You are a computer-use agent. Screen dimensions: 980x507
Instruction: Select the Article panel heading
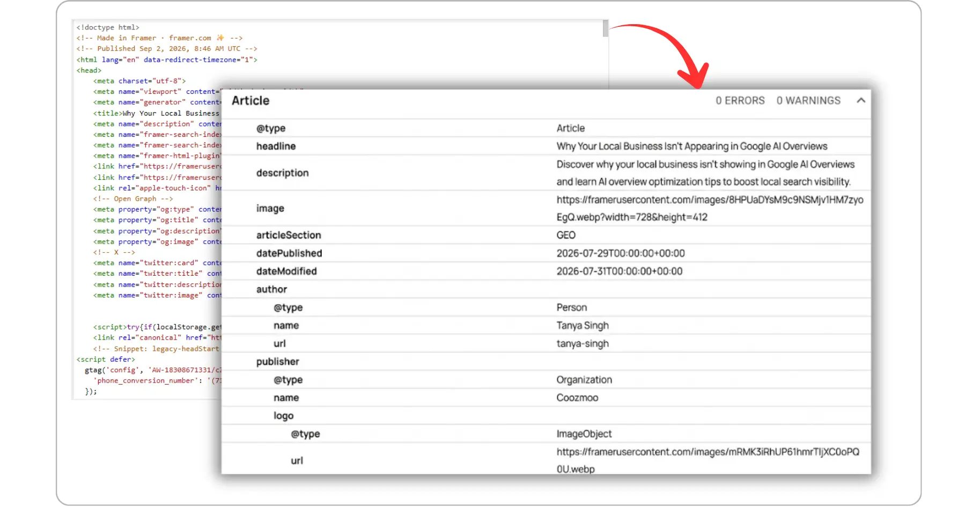(250, 101)
